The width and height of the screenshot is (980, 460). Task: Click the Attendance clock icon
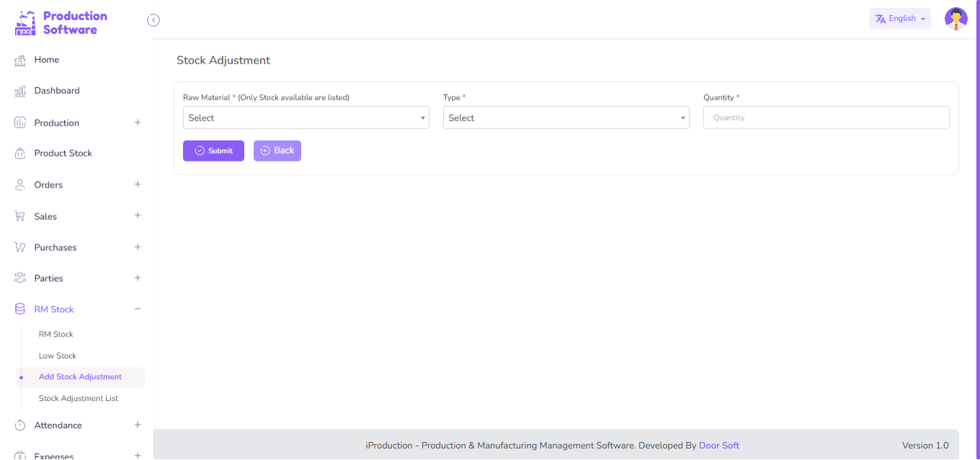pyautogui.click(x=20, y=425)
